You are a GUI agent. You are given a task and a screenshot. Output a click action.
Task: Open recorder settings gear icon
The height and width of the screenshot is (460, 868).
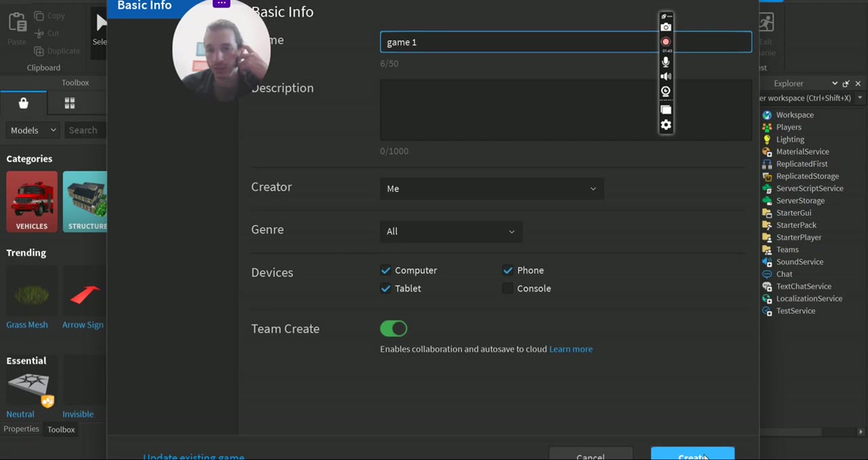(x=666, y=125)
